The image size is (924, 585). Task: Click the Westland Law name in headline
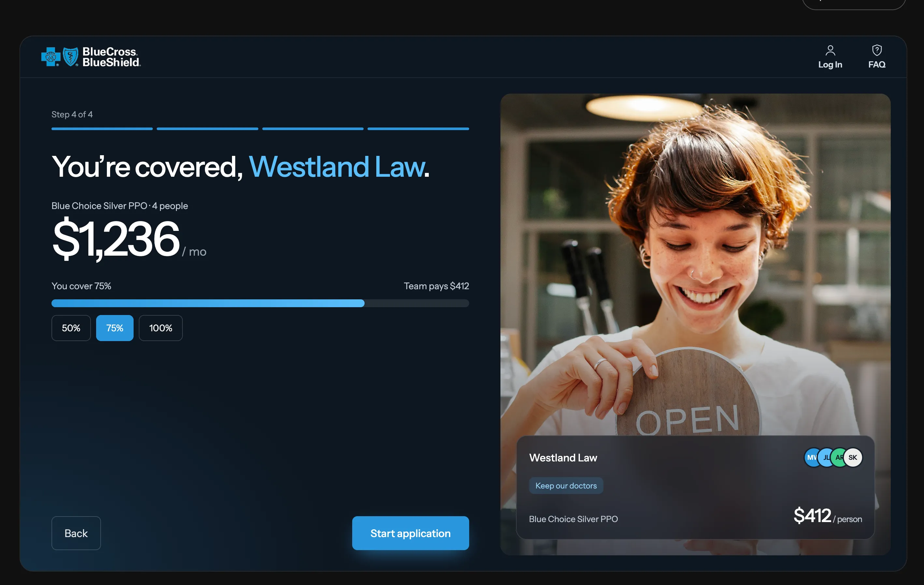337,167
